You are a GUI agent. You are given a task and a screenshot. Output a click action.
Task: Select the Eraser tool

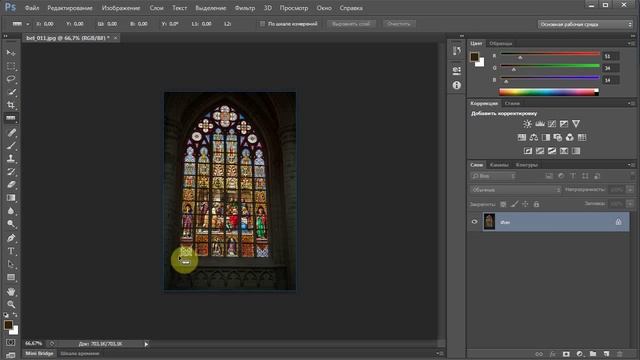[11, 184]
